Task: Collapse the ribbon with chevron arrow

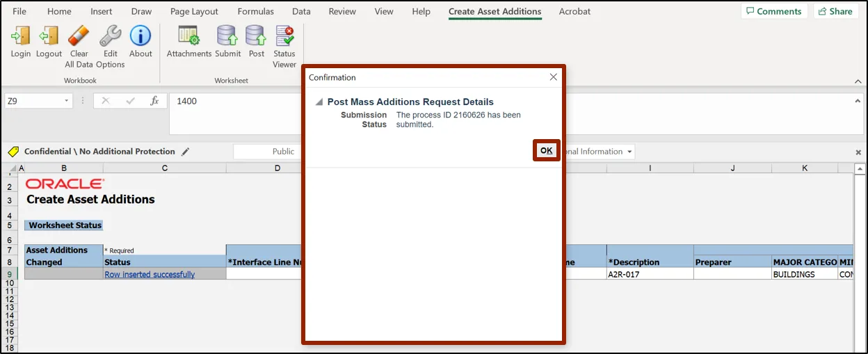Action: click(858, 81)
